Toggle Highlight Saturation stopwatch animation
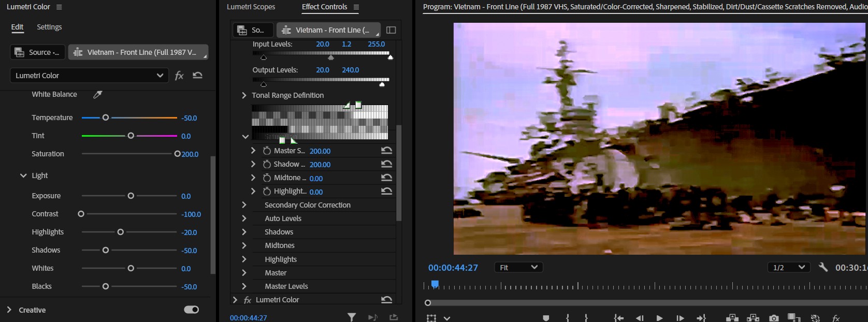The image size is (868, 322). (267, 191)
